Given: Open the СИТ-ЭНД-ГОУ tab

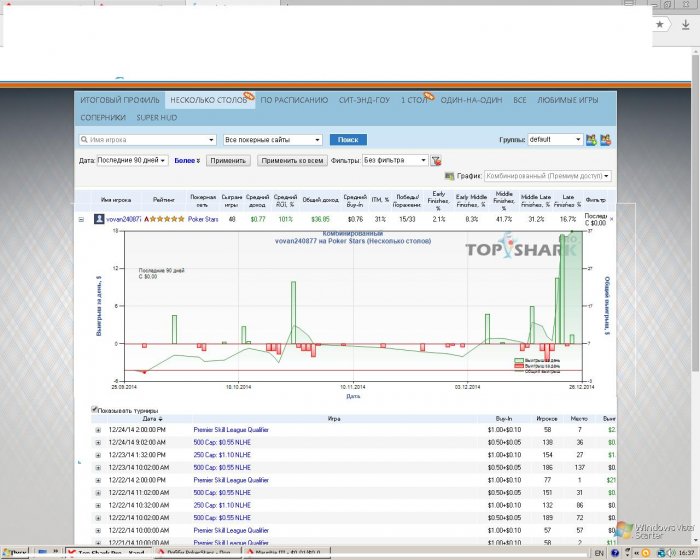Looking at the screenshot, I should pyautogui.click(x=364, y=101).
